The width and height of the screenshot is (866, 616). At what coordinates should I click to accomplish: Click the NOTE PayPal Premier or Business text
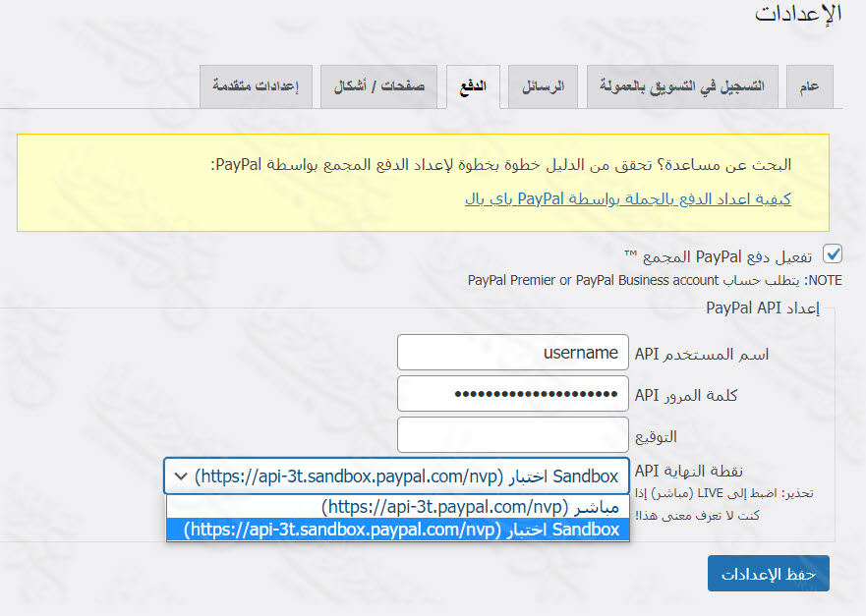pos(655,280)
